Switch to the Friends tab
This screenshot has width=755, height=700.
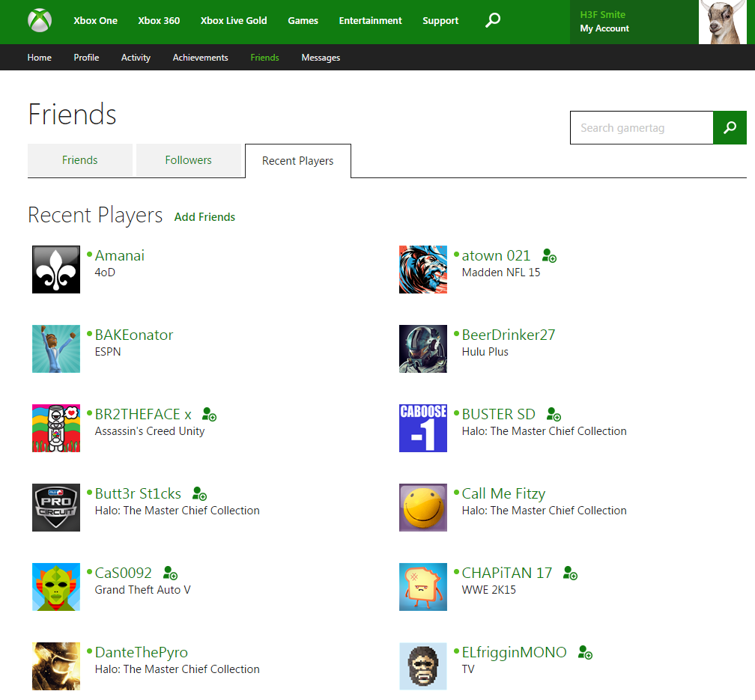(80, 160)
